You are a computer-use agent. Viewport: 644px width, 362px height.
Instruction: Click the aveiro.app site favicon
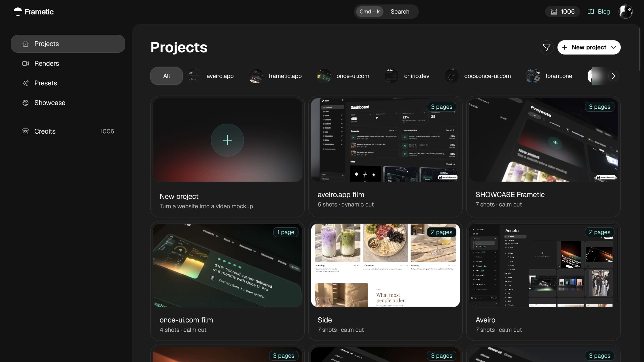click(x=194, y=76)
